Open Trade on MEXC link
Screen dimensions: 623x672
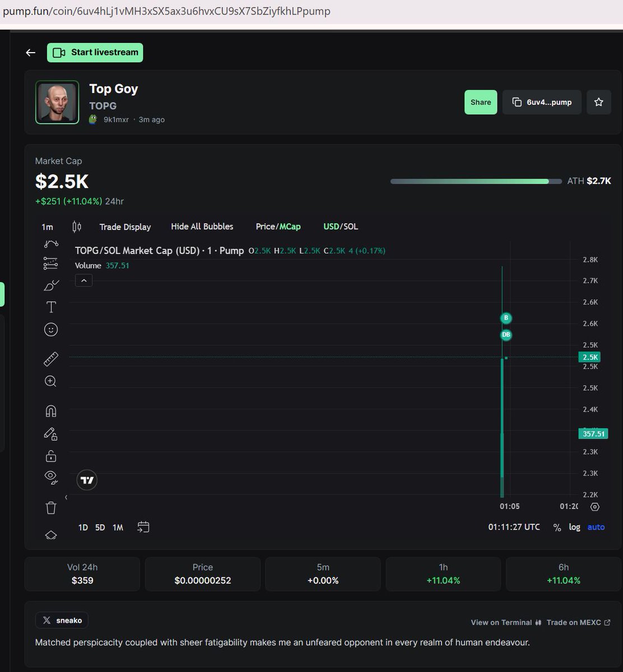coord(579,622)
